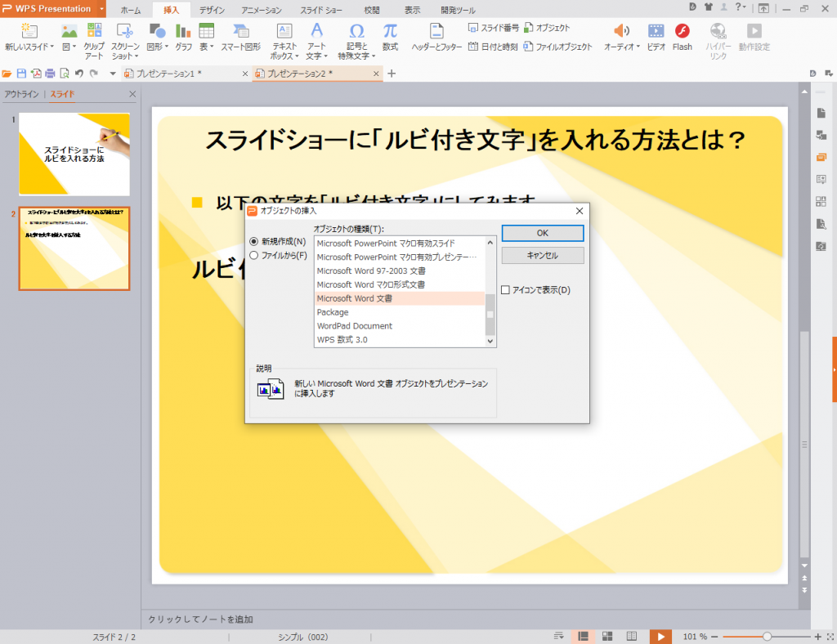
Task: Open the プレゼンテーション1 document tab
Action: 168,74
